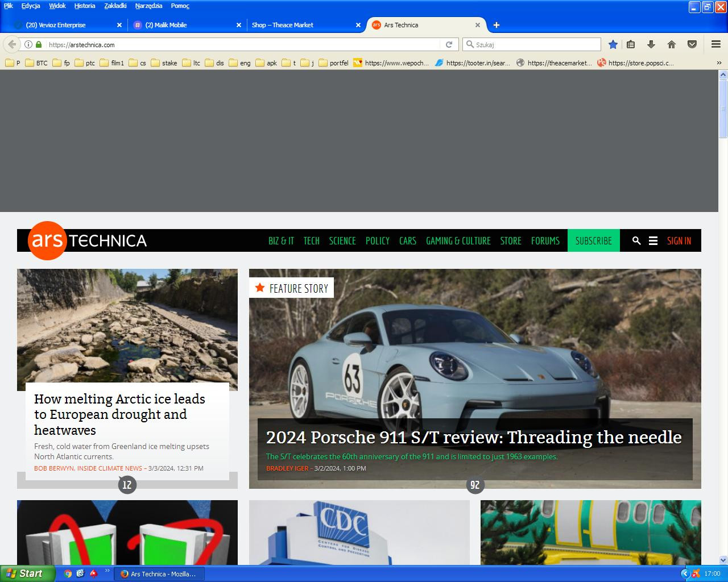Open the BTC bookmarks folder
728x582 pixels.
pos(36,63)
